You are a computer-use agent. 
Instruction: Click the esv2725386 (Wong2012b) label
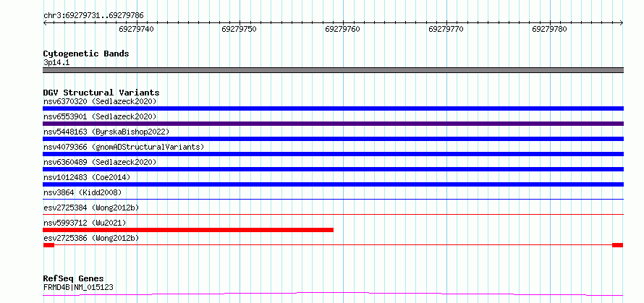point(91,238)
